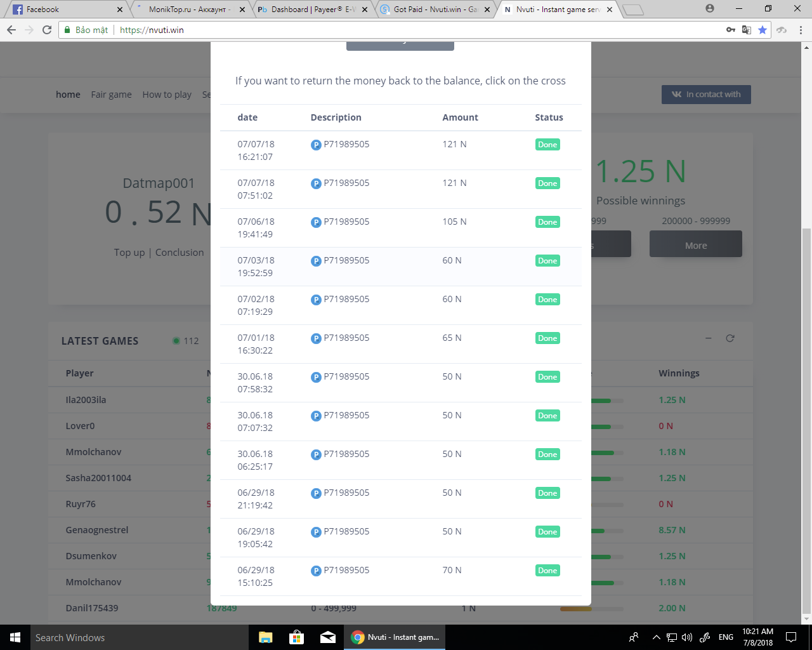
Task: Click the More button
Action: [x=696, y=244]
